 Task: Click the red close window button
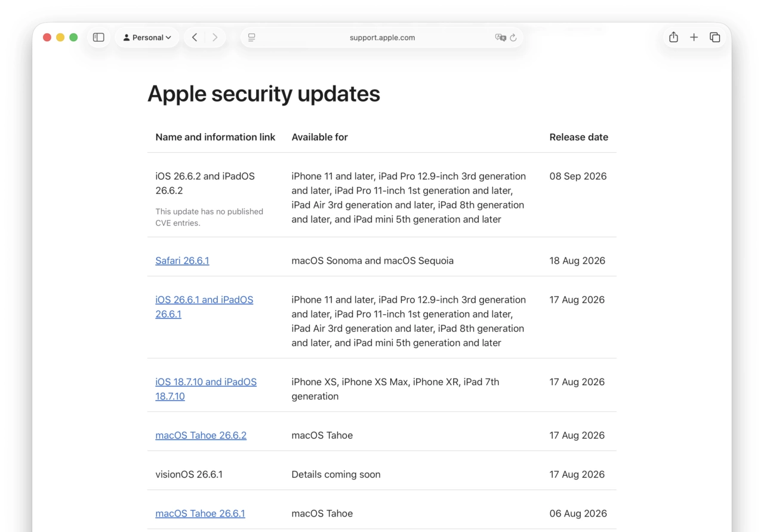click(x=47, y=37)
